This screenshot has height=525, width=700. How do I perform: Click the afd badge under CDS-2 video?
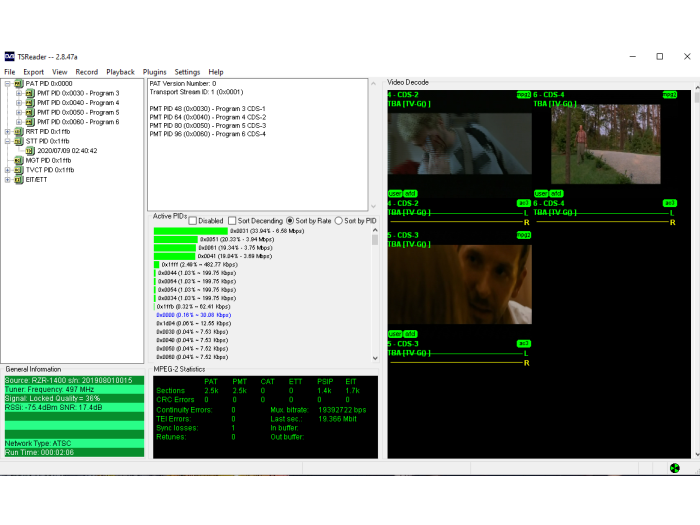(x=410, y=193)
